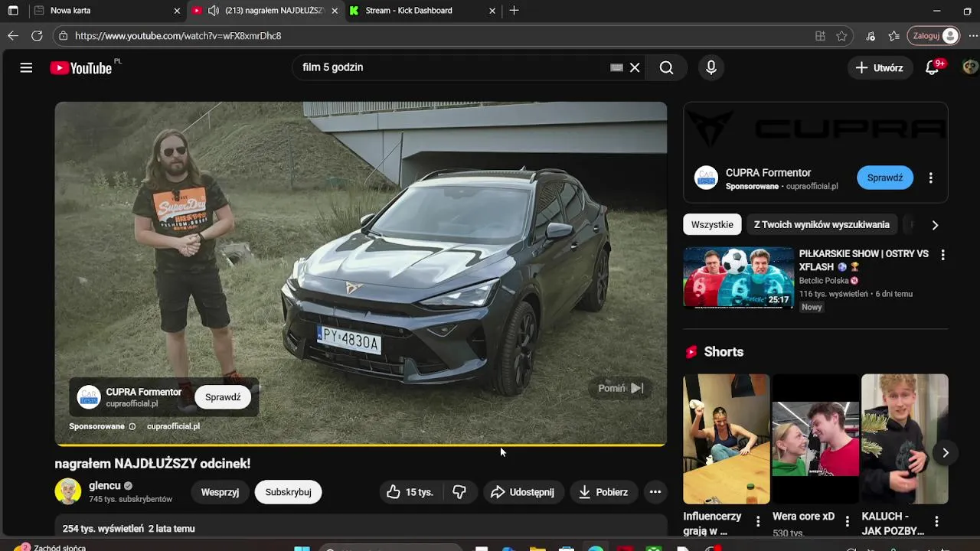The image size is (980, 551).
Task: Close the Kick Dashboard tab
Action: (x=492, y=11)
